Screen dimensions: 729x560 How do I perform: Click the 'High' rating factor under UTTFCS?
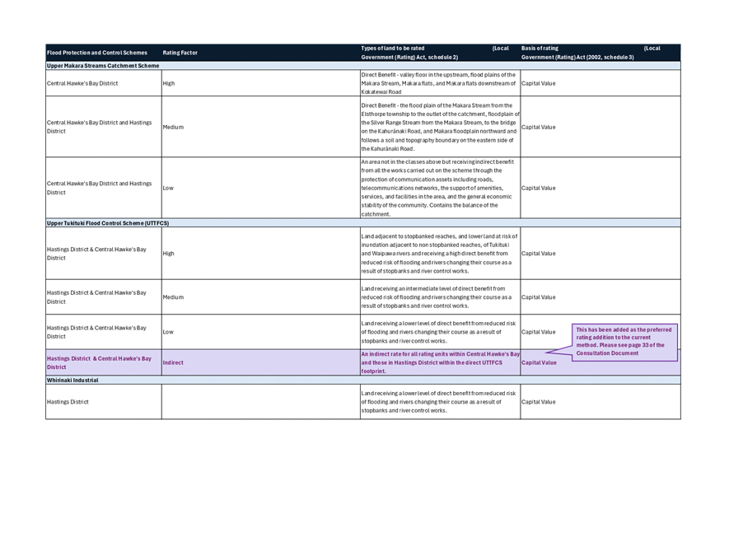[x=169, y=254]
